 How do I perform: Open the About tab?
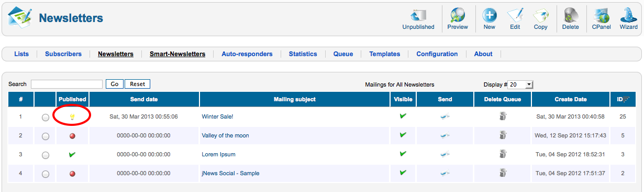coord(483,54)
